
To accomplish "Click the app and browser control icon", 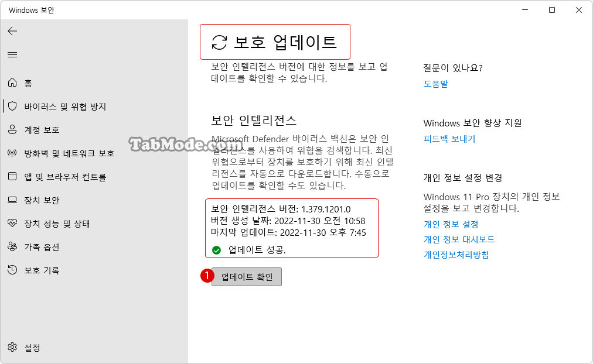I will (x=12, y=176).
